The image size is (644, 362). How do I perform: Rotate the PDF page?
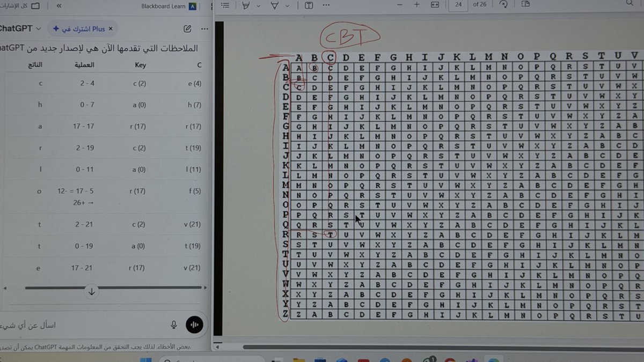pyautogui.click(x=503, y=5)
